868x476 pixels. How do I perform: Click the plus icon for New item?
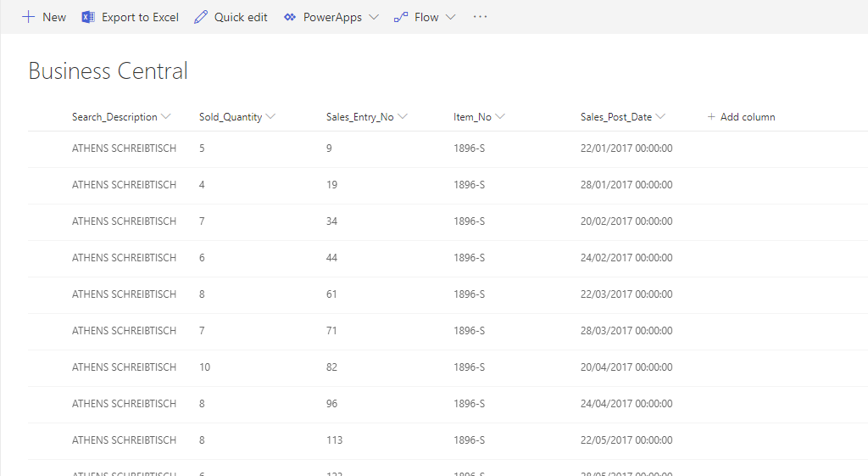[x=29, y=17]
